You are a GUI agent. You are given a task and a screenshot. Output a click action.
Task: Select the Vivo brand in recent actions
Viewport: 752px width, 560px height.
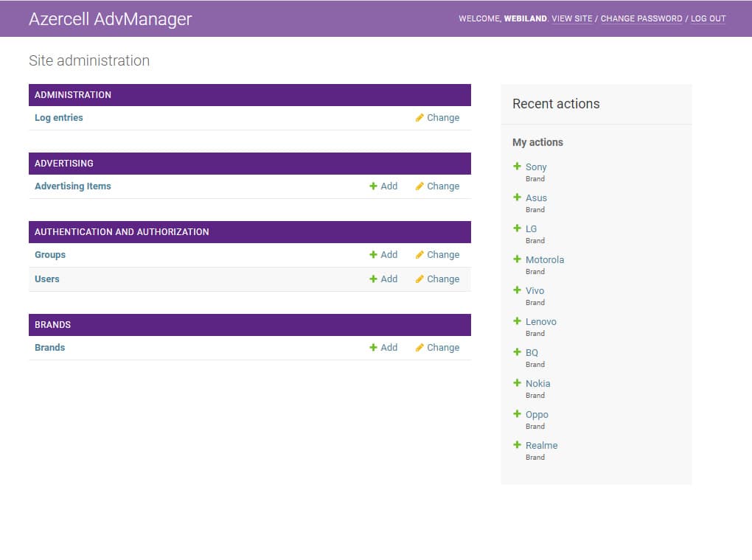535,290
